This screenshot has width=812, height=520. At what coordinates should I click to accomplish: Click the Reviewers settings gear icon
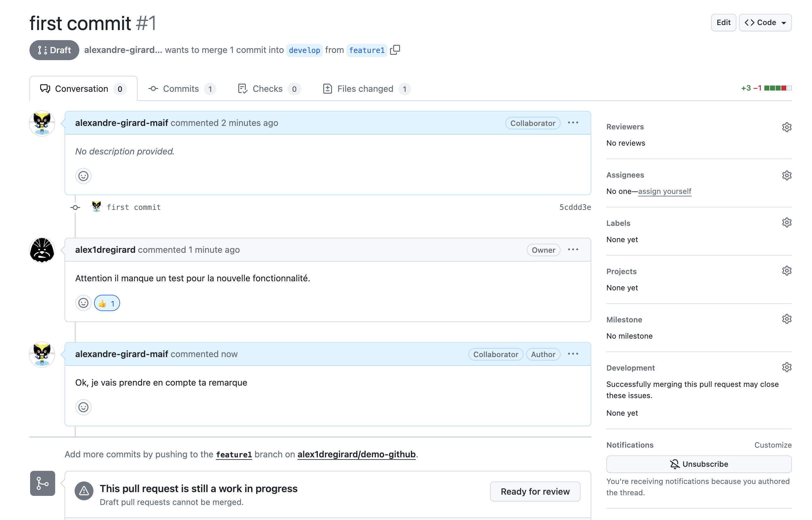pyautogui.click(x=787, y=126)
